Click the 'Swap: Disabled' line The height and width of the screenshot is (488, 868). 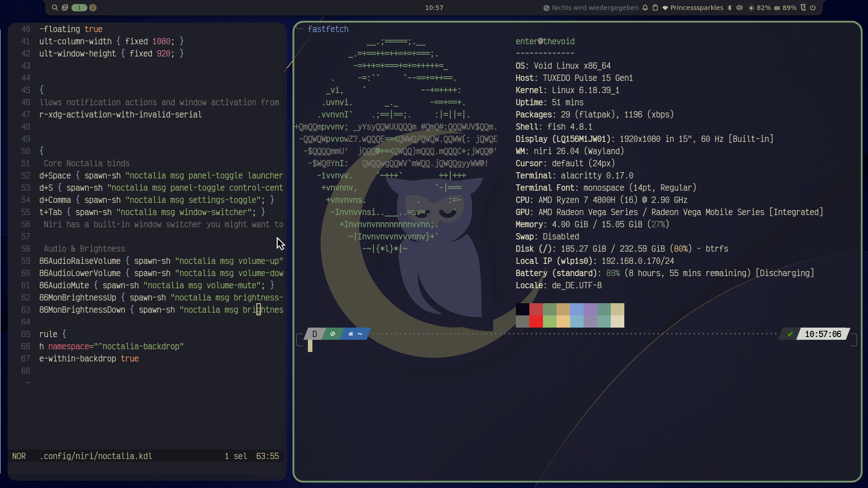point(547,237)
